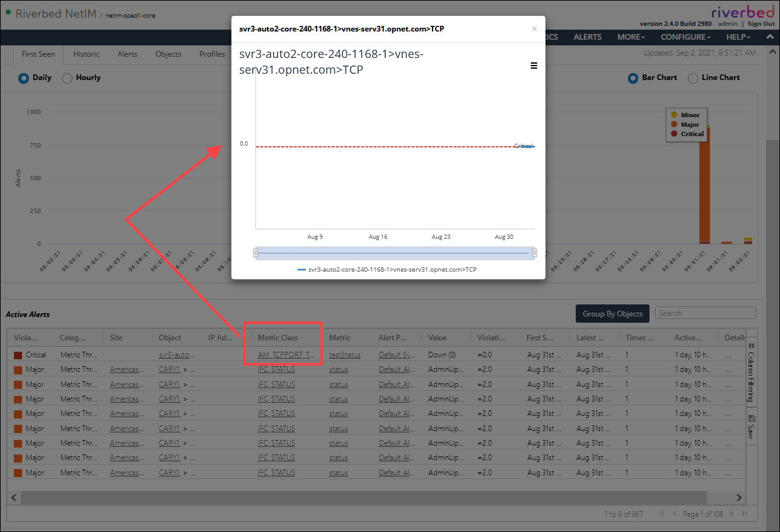Select the Hourly radio button
The width and height of the screenshot is (780, 532).
click(x=67, y=78)
